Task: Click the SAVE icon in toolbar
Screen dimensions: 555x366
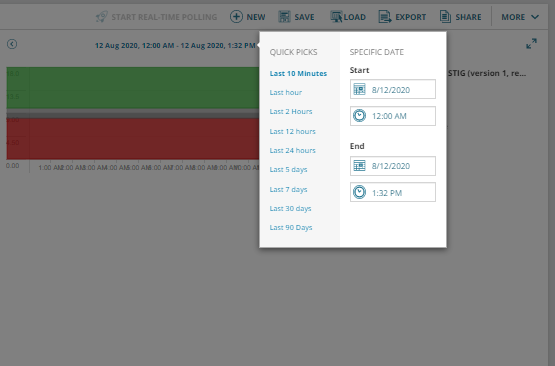Action: coord(284,17)
